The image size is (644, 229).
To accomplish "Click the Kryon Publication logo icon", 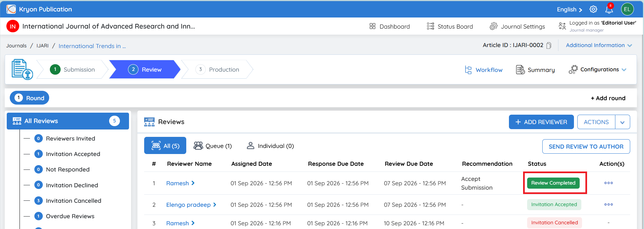I will click(11, 9).
